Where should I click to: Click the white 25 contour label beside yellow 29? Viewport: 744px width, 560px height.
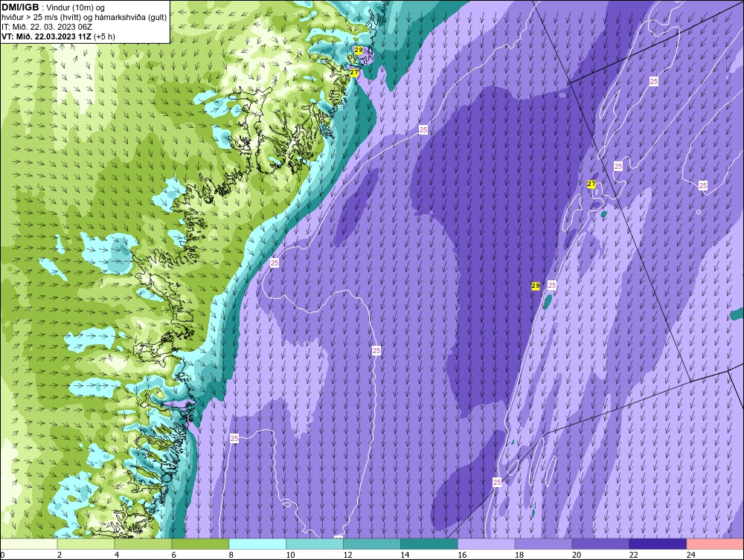552,285
